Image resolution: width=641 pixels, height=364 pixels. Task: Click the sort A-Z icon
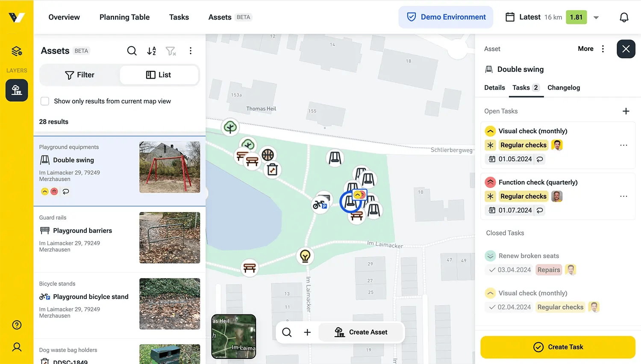151,51
